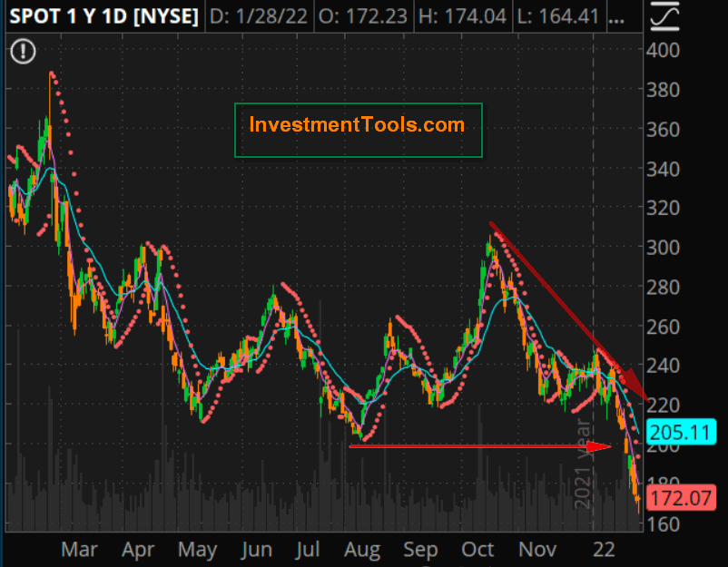Click the Jul label on time axis

308,550
